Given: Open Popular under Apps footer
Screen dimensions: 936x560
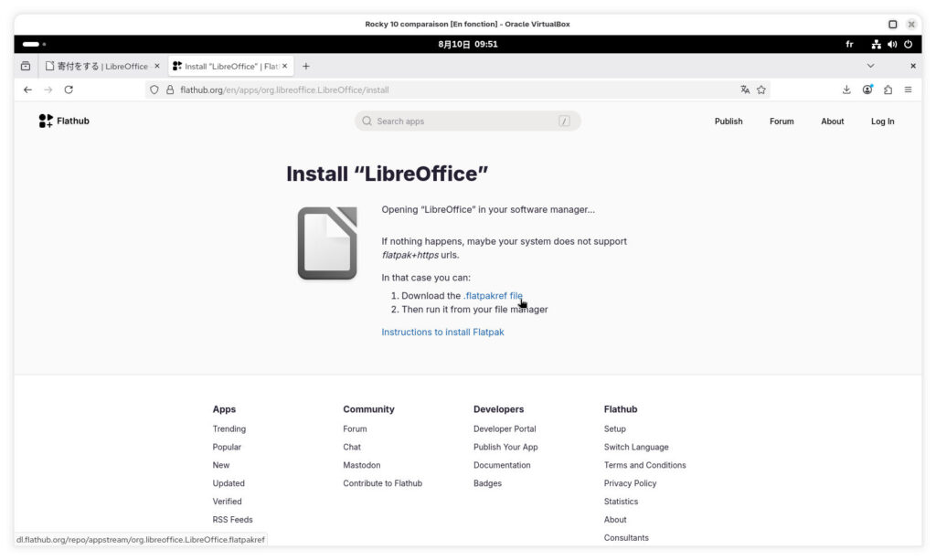Looking at the screenshot, I should coord(227,447).
